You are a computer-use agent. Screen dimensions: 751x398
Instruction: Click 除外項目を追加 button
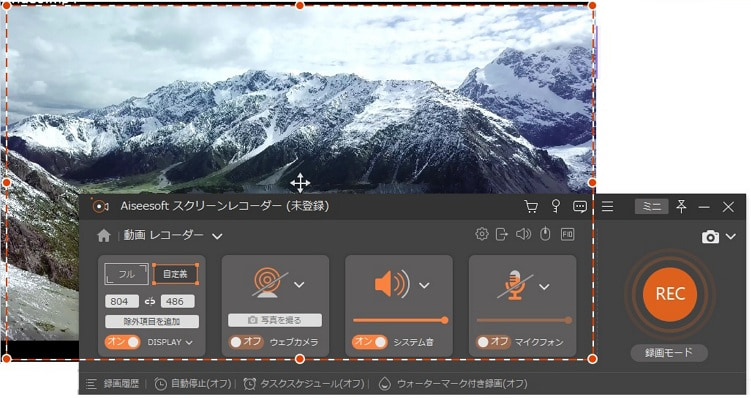(152, 321)
